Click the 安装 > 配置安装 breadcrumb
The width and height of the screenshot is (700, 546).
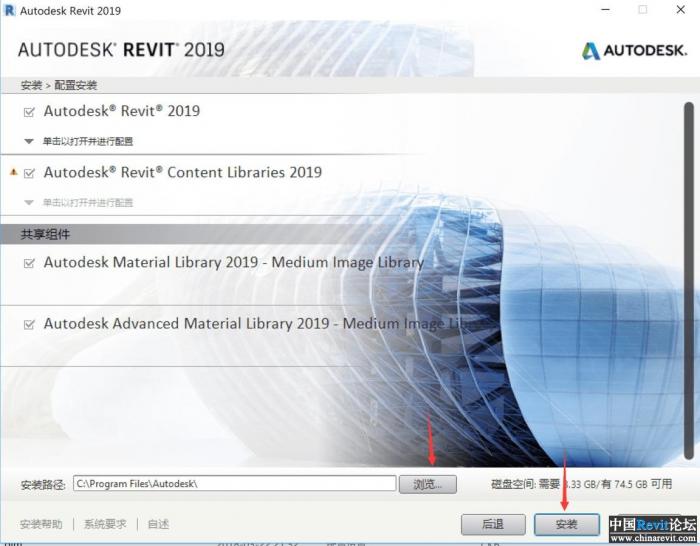[x=58, y=85]
